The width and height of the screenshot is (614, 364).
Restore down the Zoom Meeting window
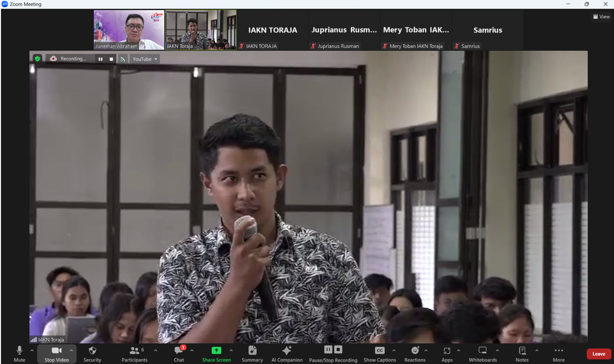coord(587,4)
